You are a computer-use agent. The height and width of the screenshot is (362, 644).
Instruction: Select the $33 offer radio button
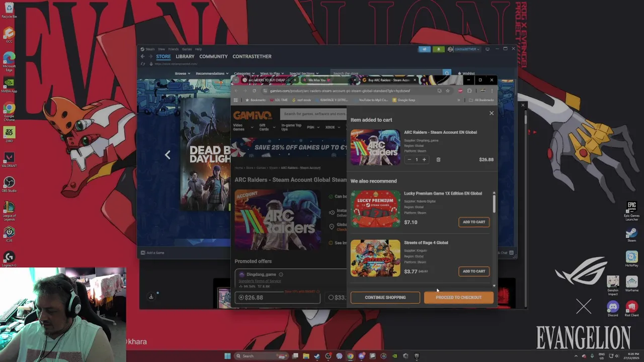click(x=331, y=297)
